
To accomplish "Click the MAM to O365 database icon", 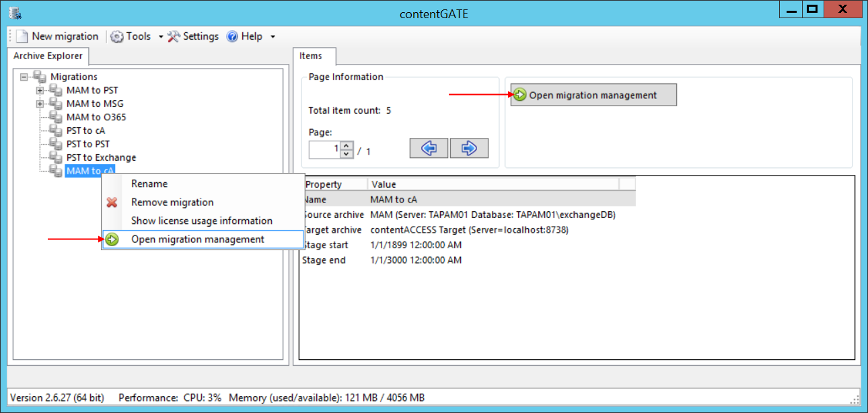I will tap(56, 117).
